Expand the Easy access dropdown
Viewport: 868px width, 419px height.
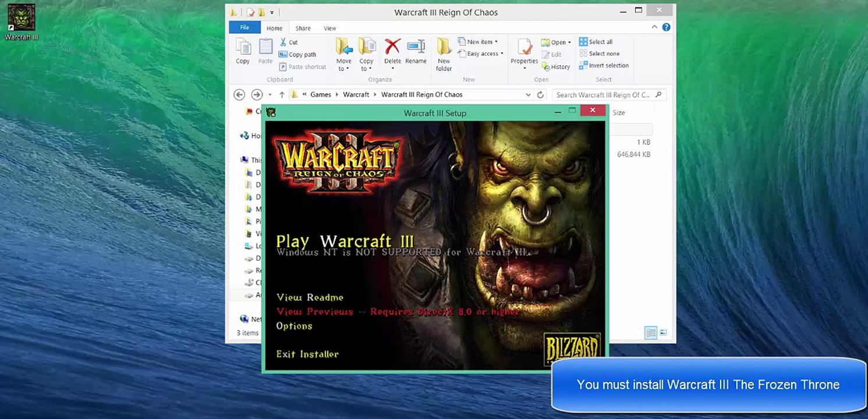coord(481,54)
